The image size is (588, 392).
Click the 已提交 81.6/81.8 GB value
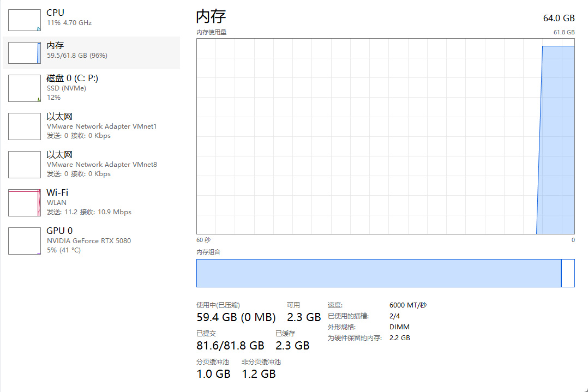230,346
